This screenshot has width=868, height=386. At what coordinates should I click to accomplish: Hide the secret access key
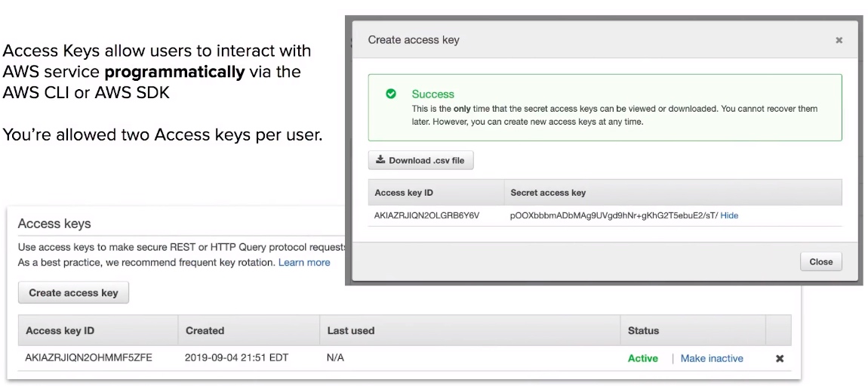click(729, 215)
